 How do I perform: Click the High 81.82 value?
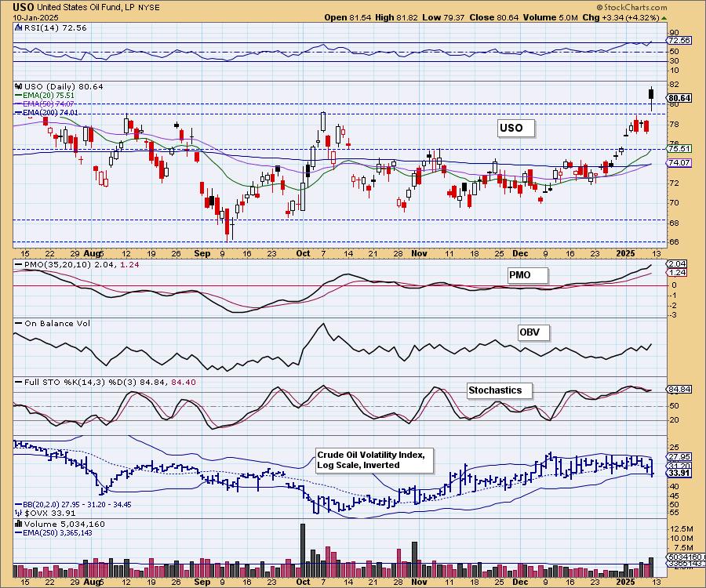396,17
